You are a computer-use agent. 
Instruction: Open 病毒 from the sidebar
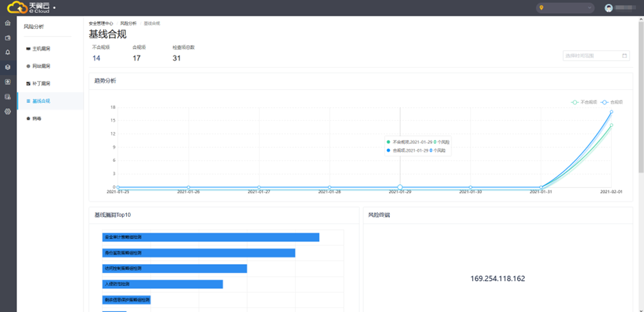click(36, 119)
